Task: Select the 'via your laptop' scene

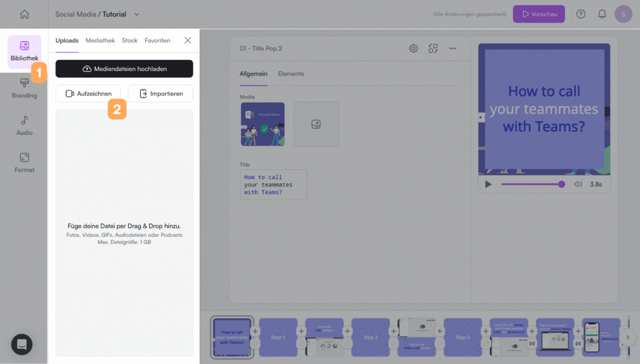Action: pos(555,337)
